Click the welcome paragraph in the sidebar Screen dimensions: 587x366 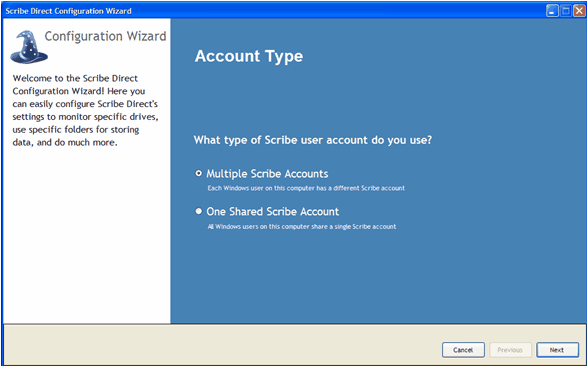click(x=85, y=110)
